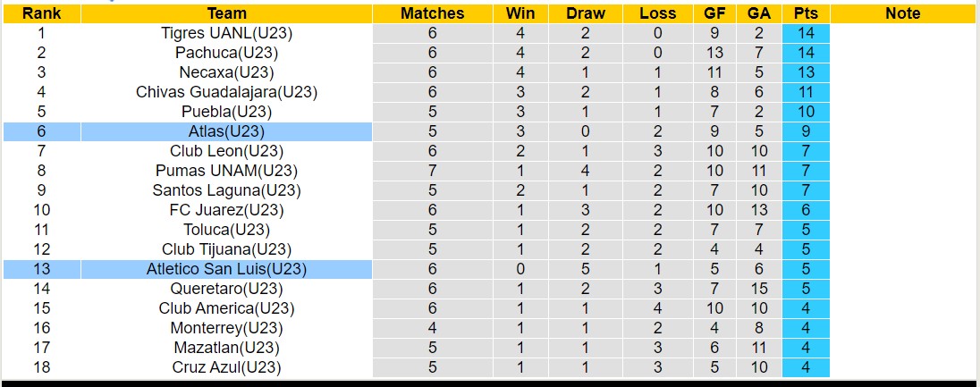Open the Pachuca(U23) team link
This screenshot has height=387, width=980.
226,53
